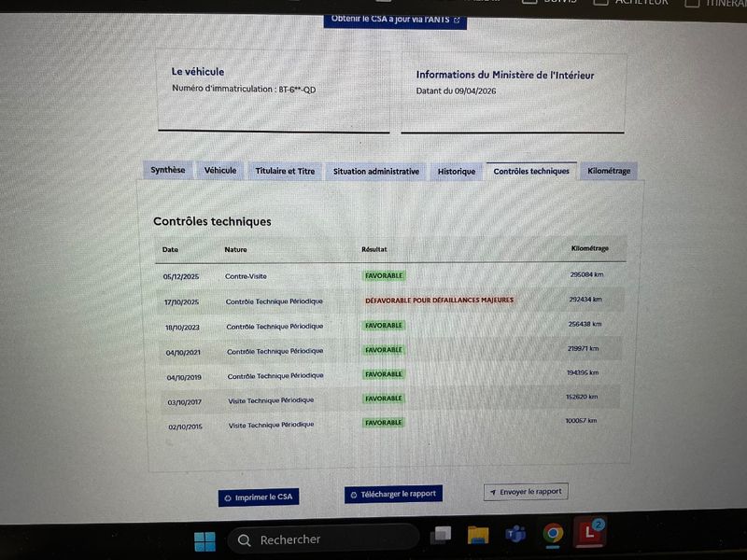The width and height of the screenshot is (747, 560).
Task: Go to Situation administrative tab
Action: point(376,172)
